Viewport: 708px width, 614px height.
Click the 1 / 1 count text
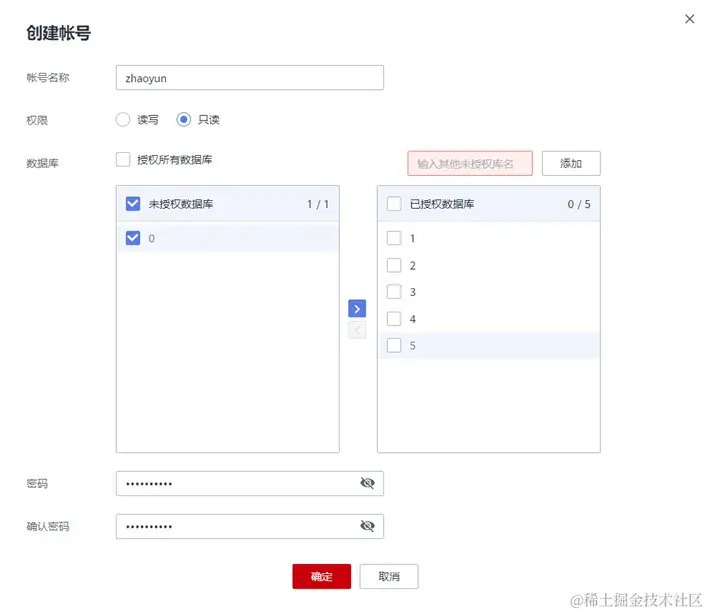318,204
